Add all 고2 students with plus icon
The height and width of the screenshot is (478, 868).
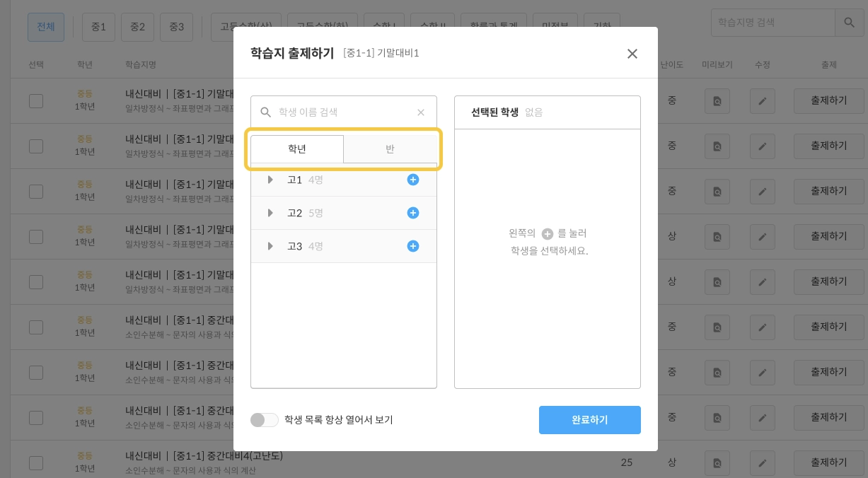[x=413, y=213]
